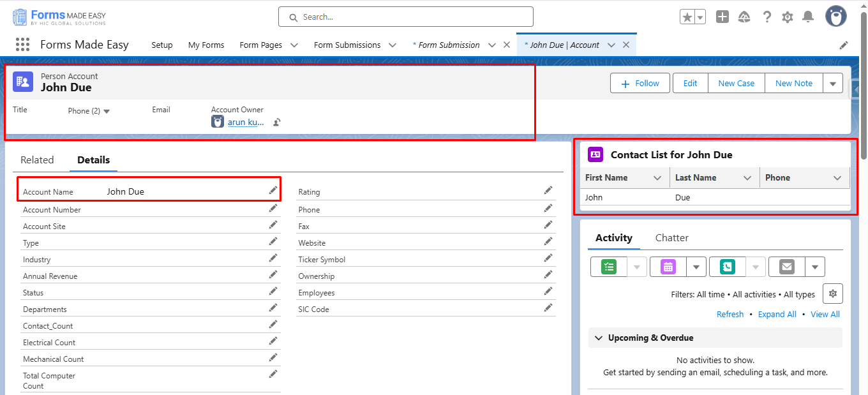Collapse the Upcoming & Overdue section
This screenshot has height=395, width=868.
tap(598, 338)
